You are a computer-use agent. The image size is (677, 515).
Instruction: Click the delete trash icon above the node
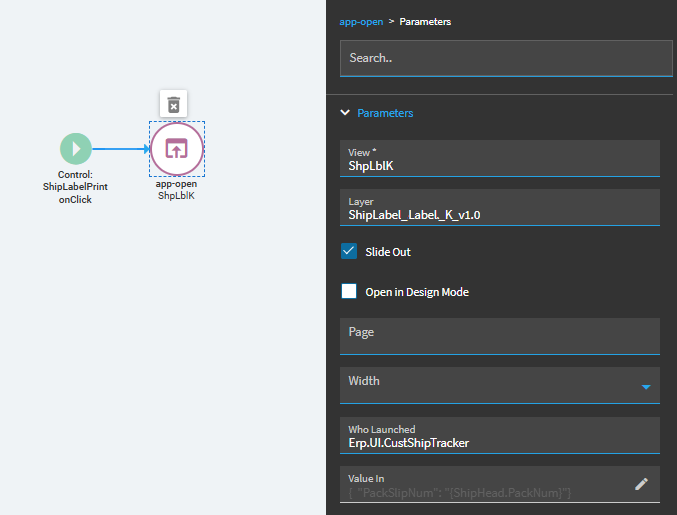(x=174, y=104)
